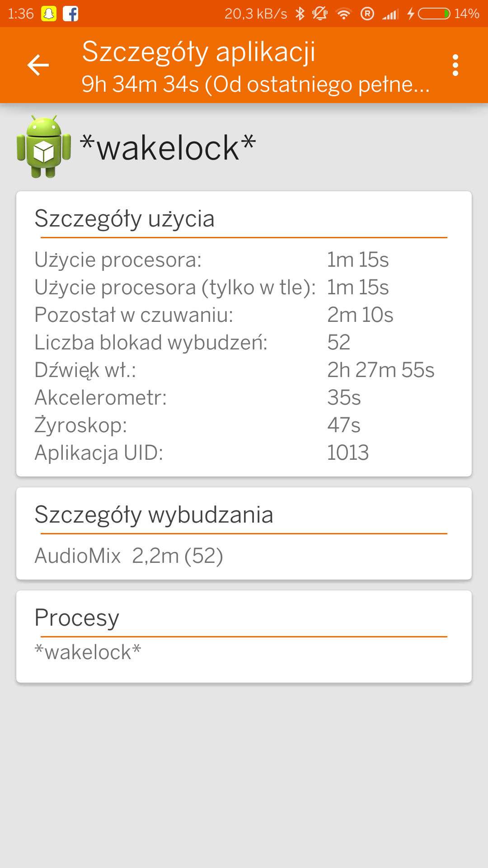This screenshot has height=868, width=488.
Task: Tap the back arrow button
Action: point(38,65)
